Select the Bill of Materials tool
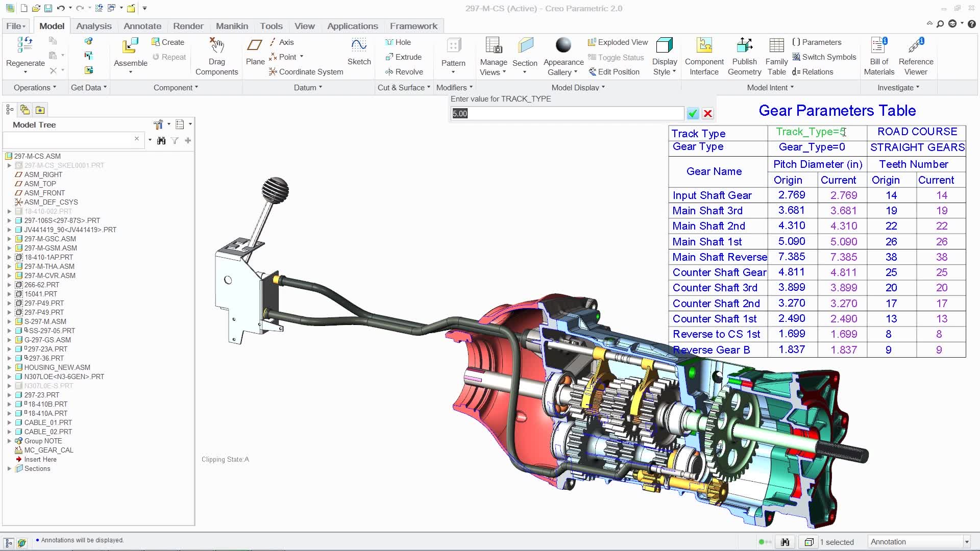980x551 pixels. click(x=878, y=56)
